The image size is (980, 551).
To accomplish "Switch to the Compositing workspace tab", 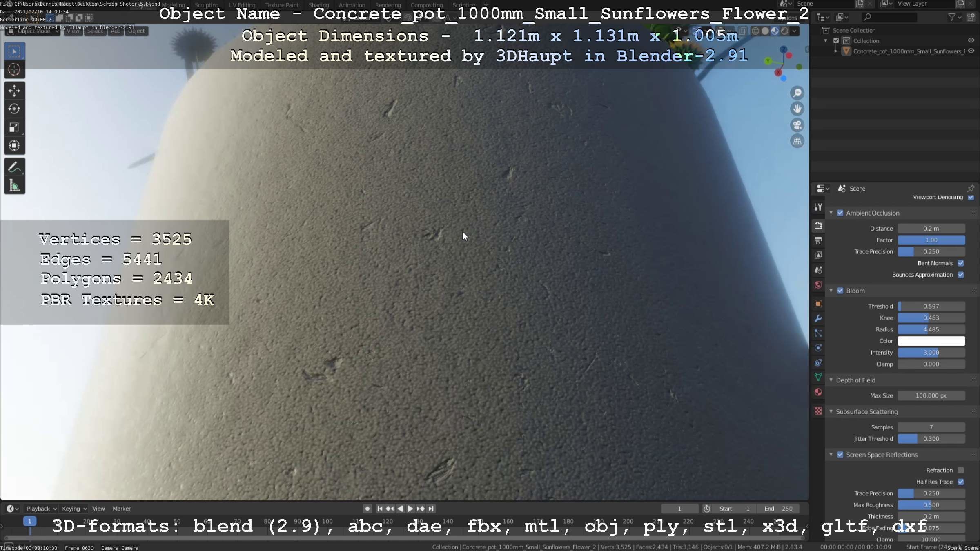I will (x=427, y=5).
